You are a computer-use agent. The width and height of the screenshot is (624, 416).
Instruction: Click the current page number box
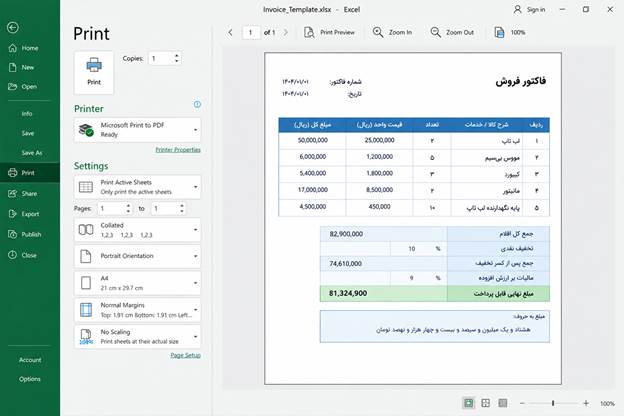click(251, 33)
